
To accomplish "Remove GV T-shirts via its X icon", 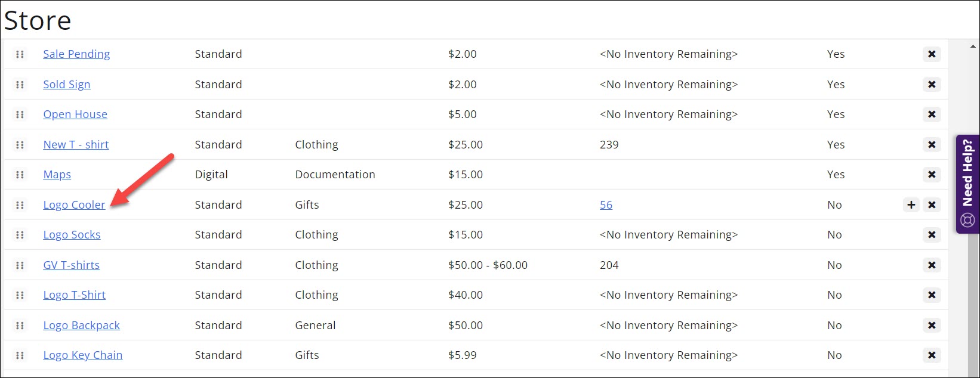I will point(931,265).
